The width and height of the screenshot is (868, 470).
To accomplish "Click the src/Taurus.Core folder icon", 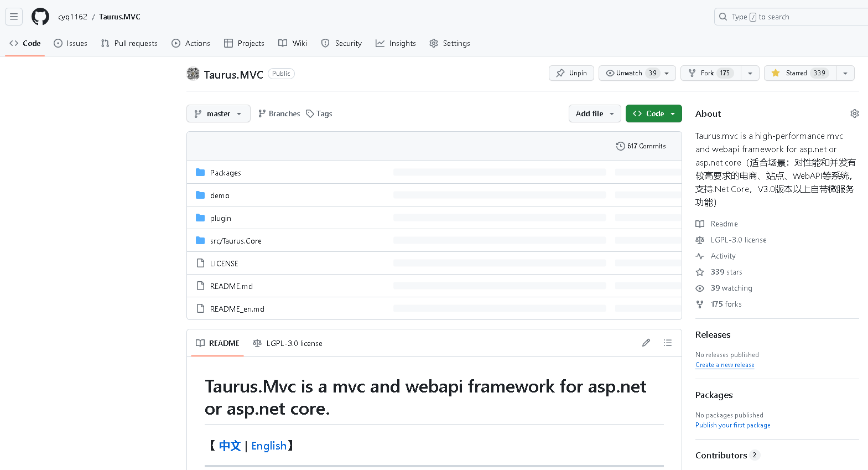I will click(200, 241).
